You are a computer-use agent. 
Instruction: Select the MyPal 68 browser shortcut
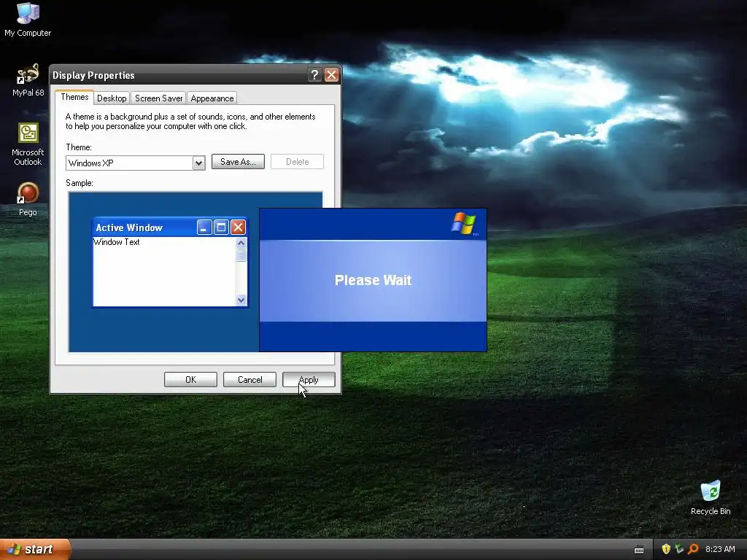(28, 80)
